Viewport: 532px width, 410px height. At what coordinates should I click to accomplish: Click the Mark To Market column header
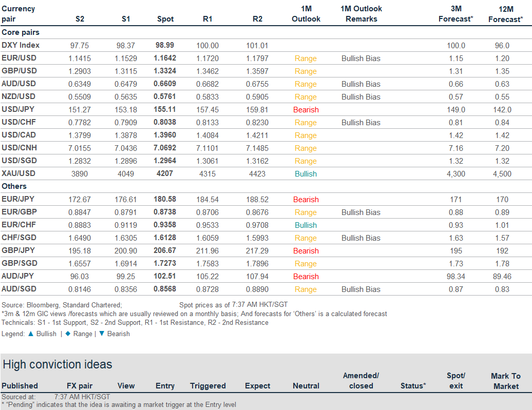[506, 381]
